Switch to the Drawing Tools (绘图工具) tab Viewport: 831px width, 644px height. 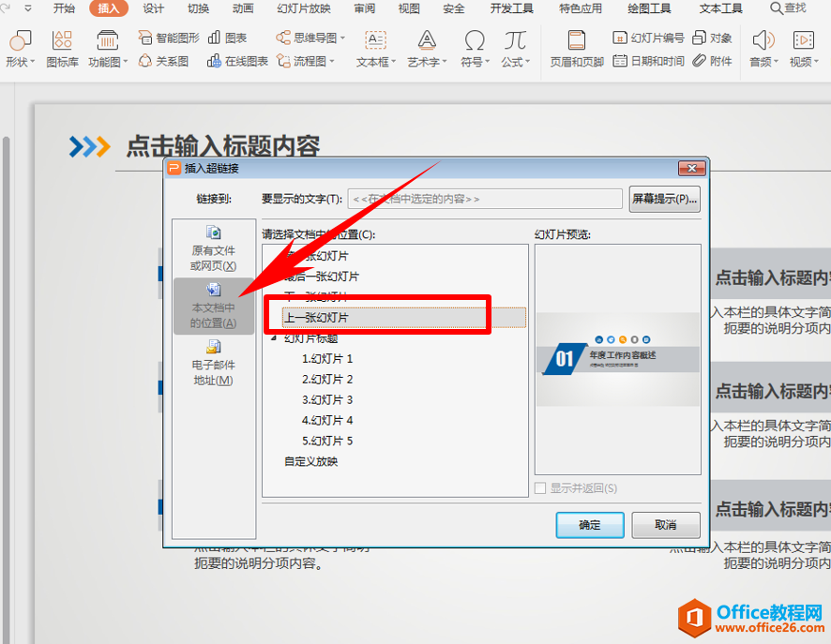649,8
